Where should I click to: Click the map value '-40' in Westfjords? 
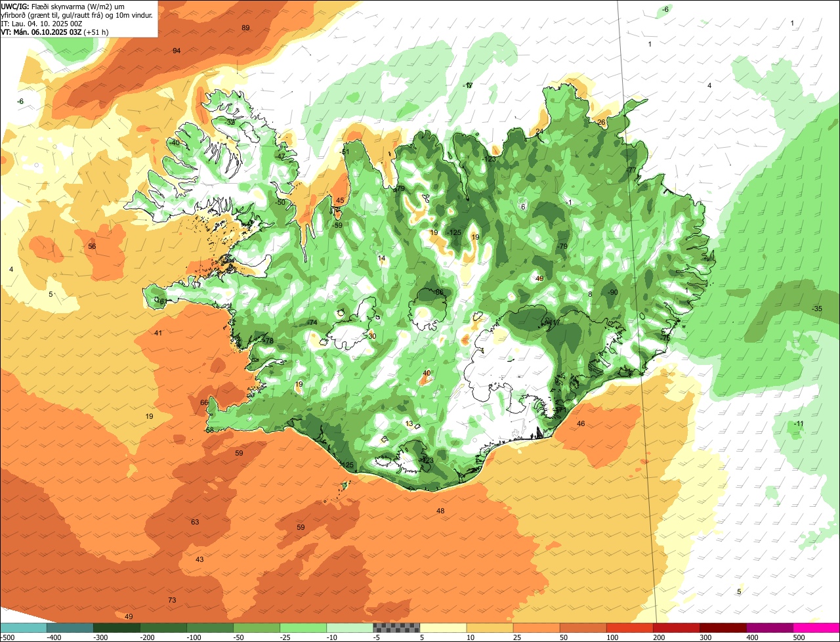pos(174,142)
